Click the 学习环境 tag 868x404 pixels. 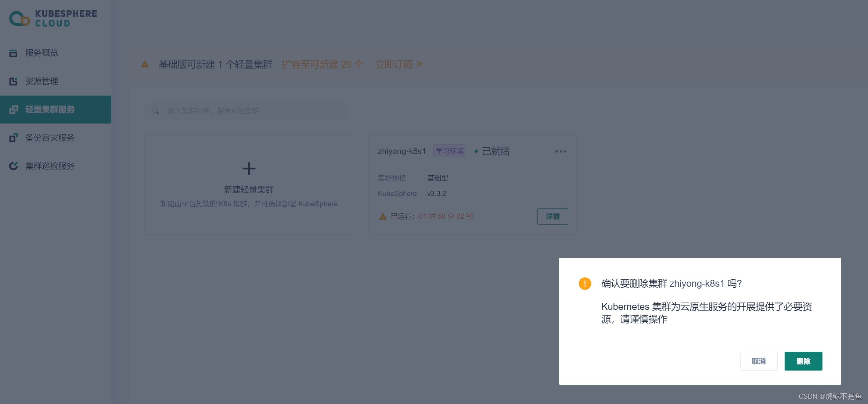coord(450,151)
